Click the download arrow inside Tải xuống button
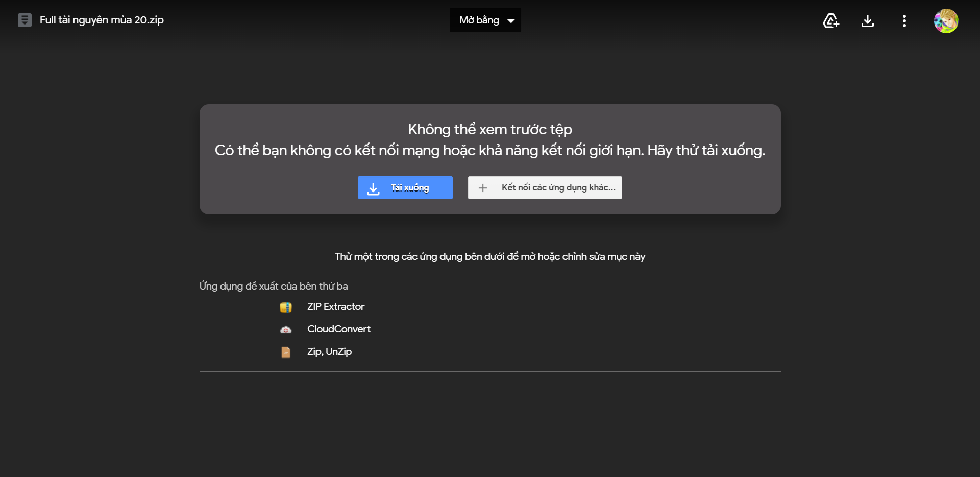This screenshot has width=980, height=477. click(x=373, y=188)
